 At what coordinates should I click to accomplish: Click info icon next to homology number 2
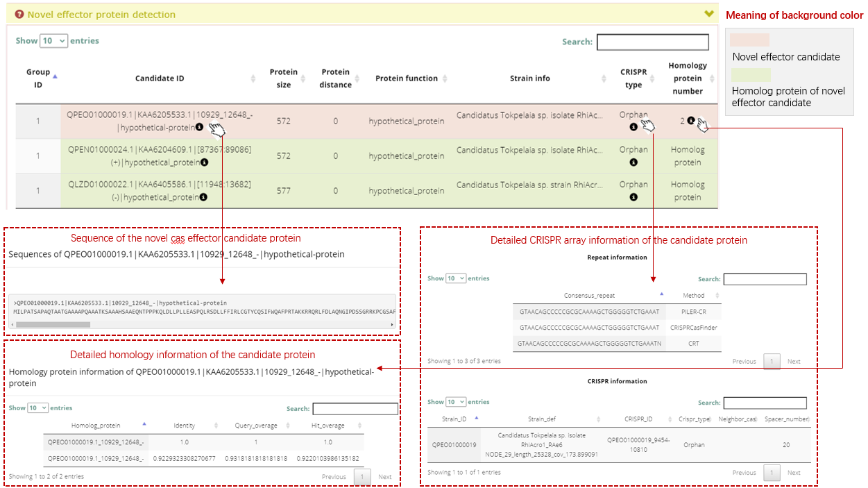[x=691, y=121]
